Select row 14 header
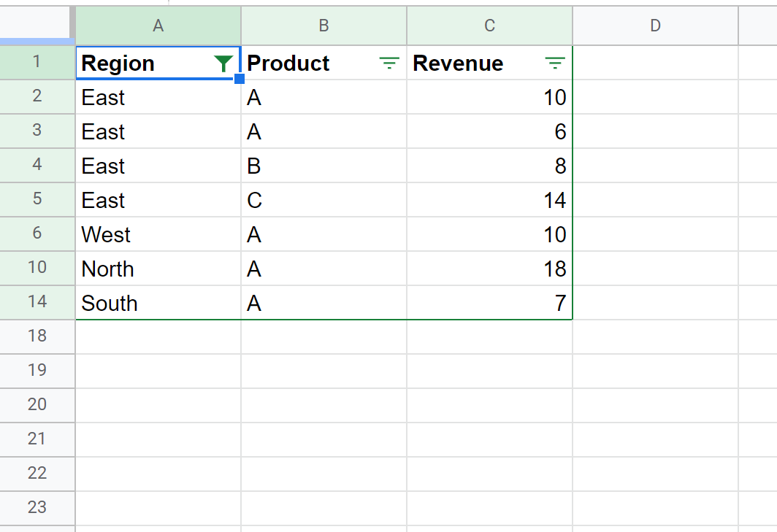 (x=37, y=302)
